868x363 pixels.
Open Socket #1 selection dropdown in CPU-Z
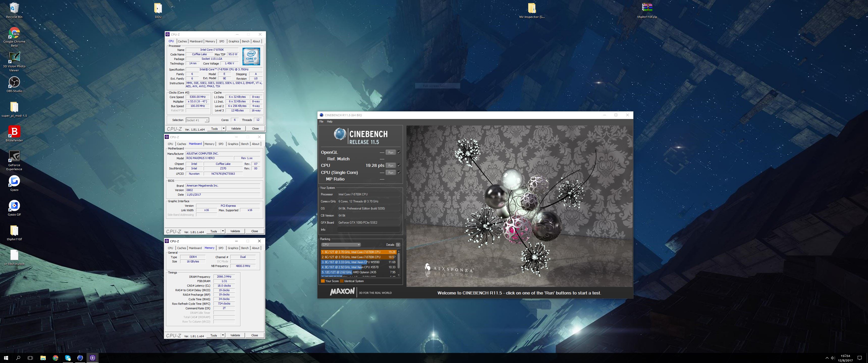point(198,120)
